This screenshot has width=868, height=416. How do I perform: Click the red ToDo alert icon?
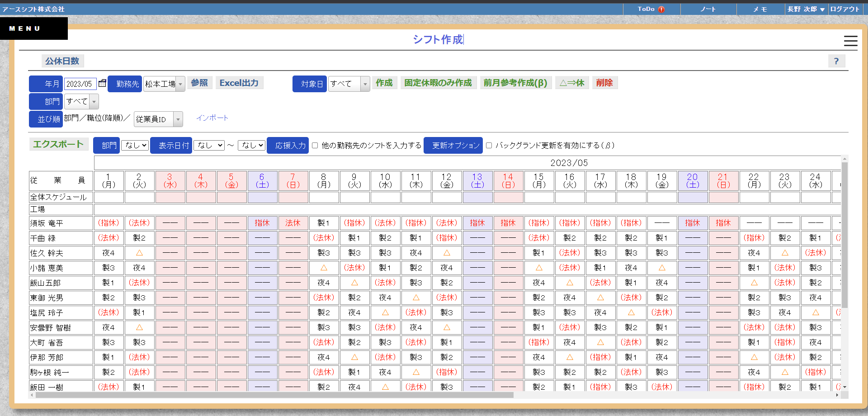pos(661,9)
